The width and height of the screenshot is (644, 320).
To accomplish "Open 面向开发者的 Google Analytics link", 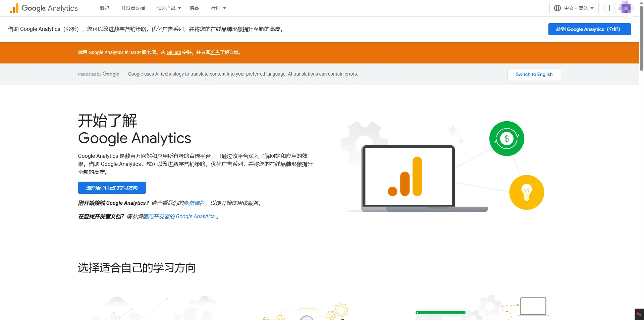I will [179, 217].
